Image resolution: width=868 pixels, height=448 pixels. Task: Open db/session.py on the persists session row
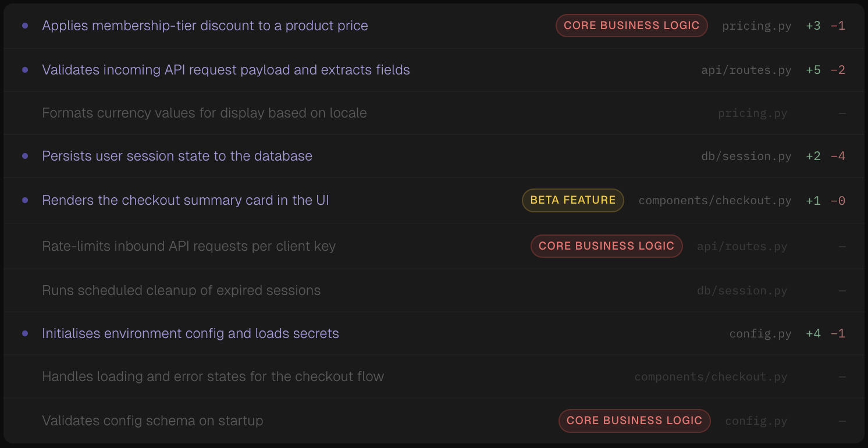pyautogui.click(x=746, y=157)
